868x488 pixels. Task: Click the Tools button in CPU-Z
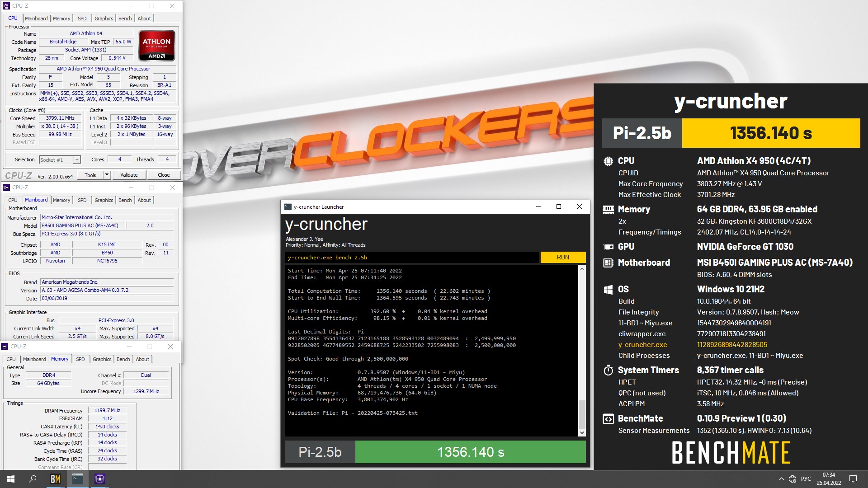point(90,175)
